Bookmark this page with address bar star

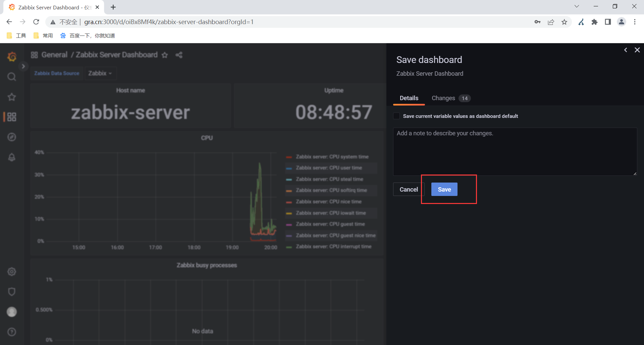click(x=565, y=22)
